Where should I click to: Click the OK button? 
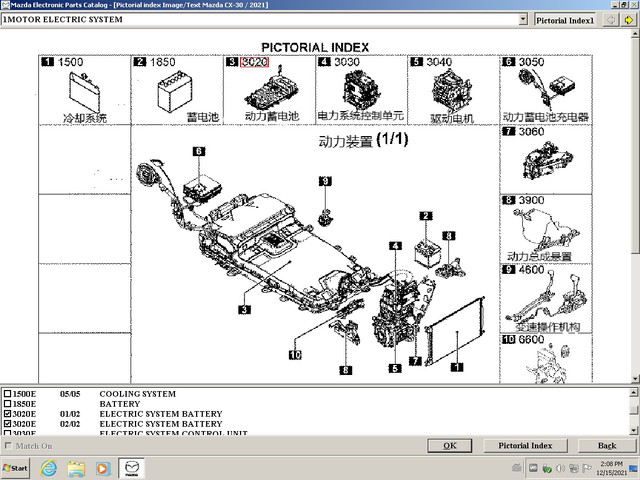(x=450, y=446)
